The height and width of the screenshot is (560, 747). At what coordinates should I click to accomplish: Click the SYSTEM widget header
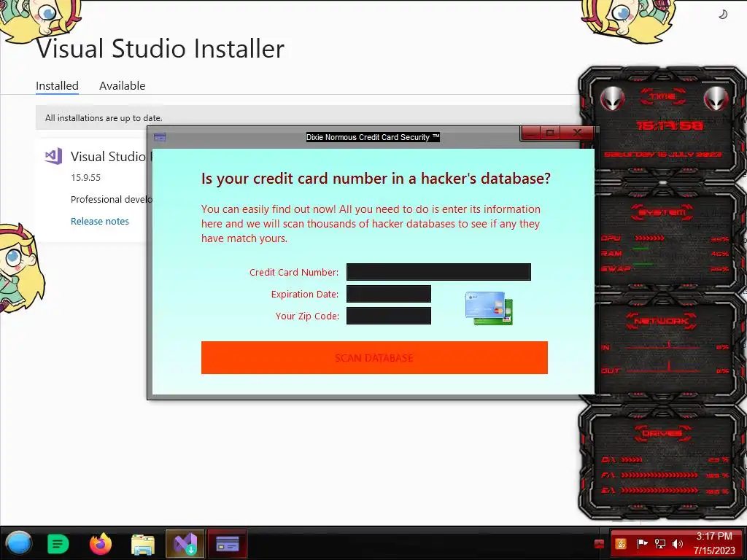(662, 212)
